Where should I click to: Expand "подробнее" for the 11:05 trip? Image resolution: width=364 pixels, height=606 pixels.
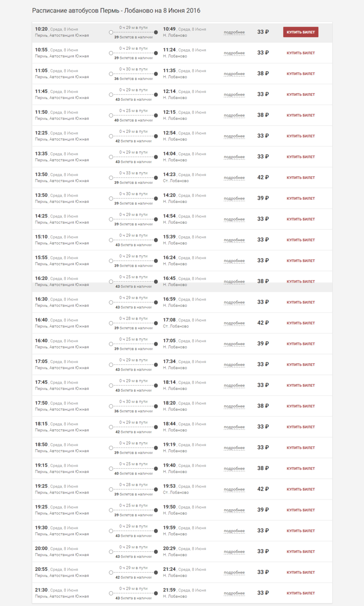click(x=234, y=74)
